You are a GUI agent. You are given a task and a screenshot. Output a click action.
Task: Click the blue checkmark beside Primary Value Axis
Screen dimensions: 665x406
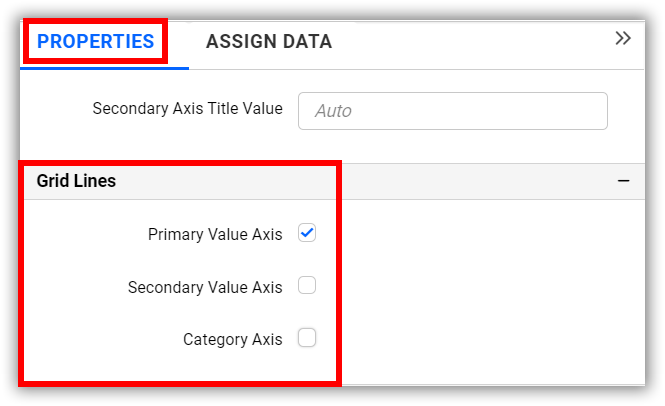[x=307, y=233]
